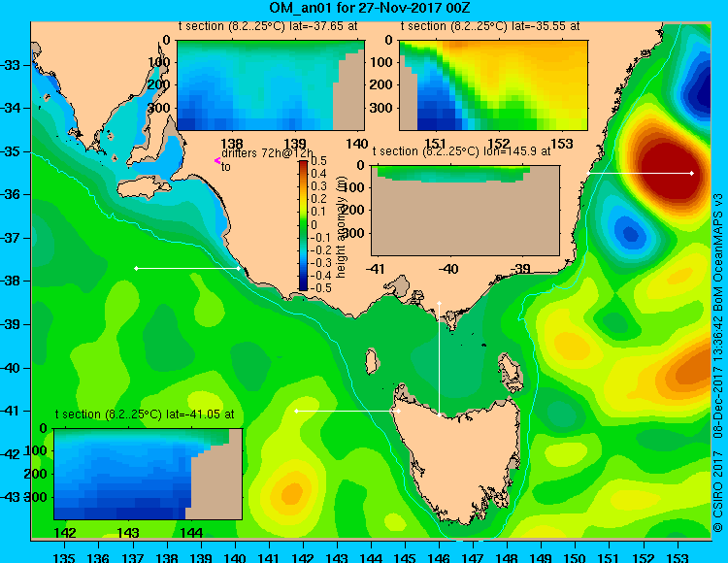
Task: Click the "-35" label on the latitude axis
Action: pyautogui.click(x=11, y=151)
